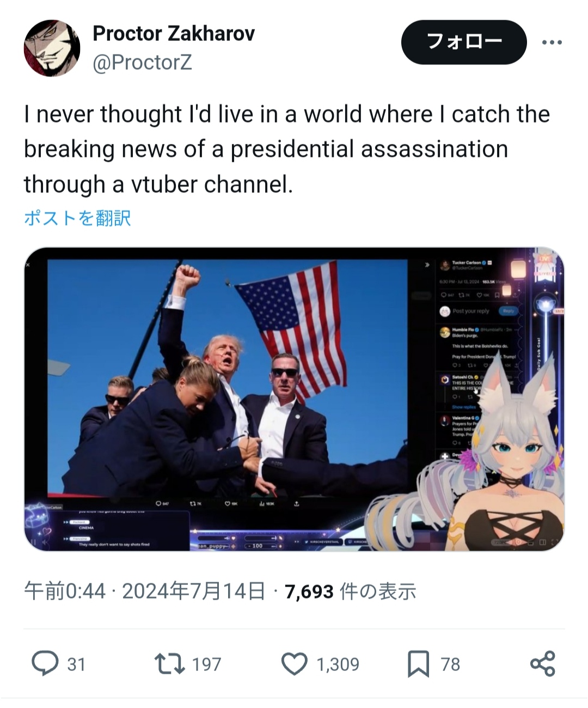588x708 pixels.
Task: Open the reply icon with 31 replies
Action: point(45,663)
